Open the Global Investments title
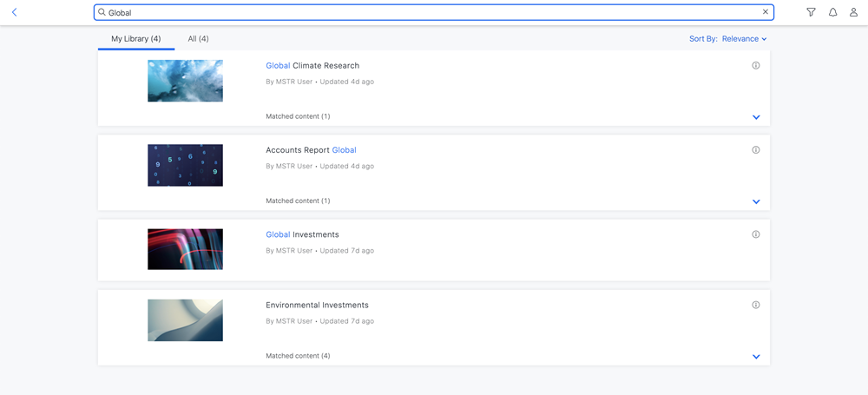The image size is (868, 395). (302, 234)
